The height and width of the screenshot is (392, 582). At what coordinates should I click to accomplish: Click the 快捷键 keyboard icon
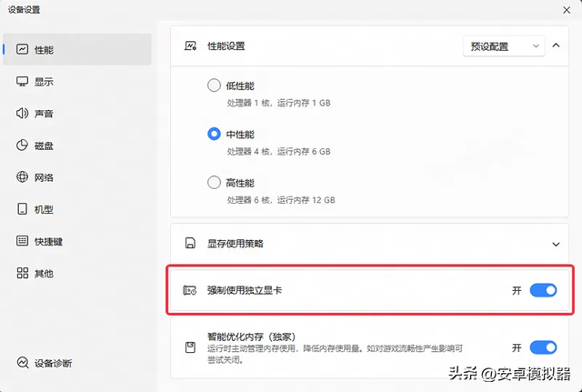(x=22, y=241)
